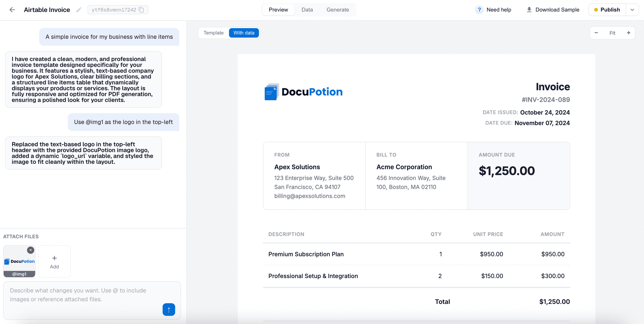The height and width of the screenshot is (324, 644).
Task: Click the QTY column header
Action: (436, 234)
